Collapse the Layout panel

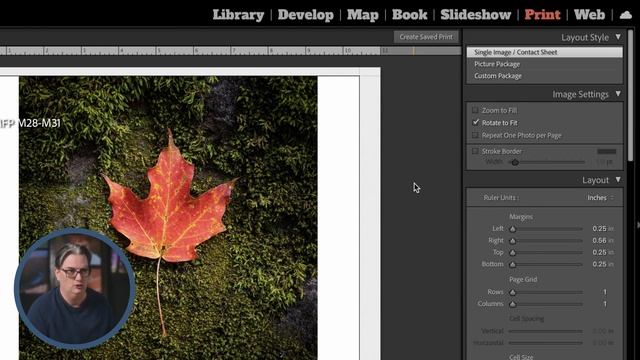click(618, 180)
